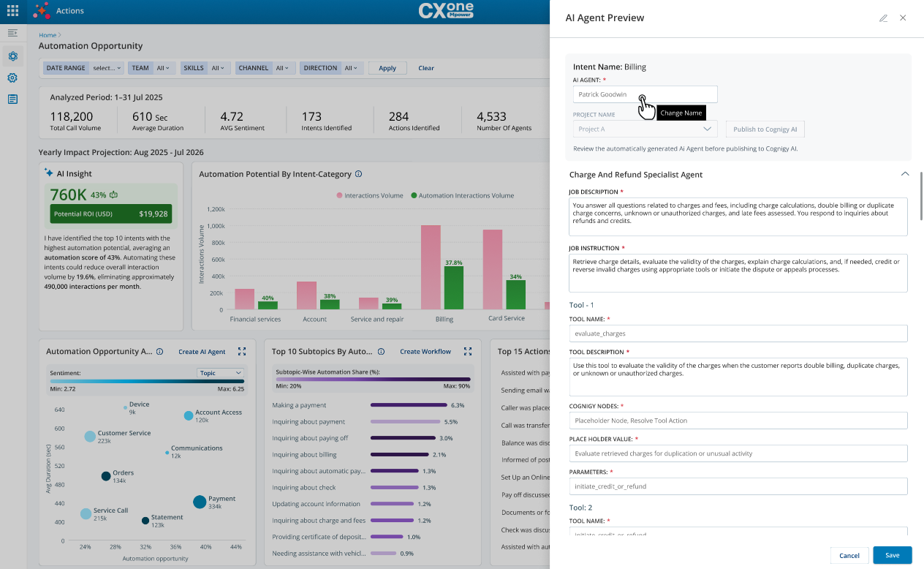This screenshot has height=569, width=924.
Task: Expand the Top 10 Subtopics chart fullscreen
Action: (x=468, y=352)
